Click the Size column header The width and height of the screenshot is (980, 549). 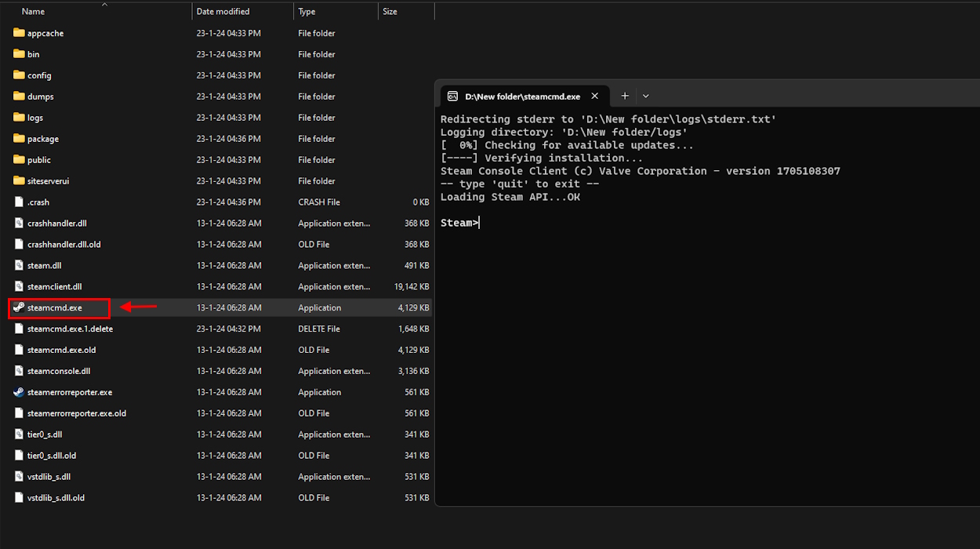tap(390, 11)
